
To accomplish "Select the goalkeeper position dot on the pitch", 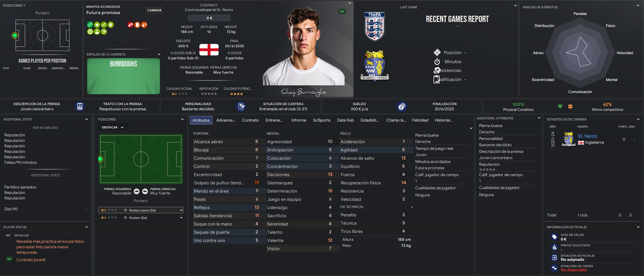I will (15, 35).
